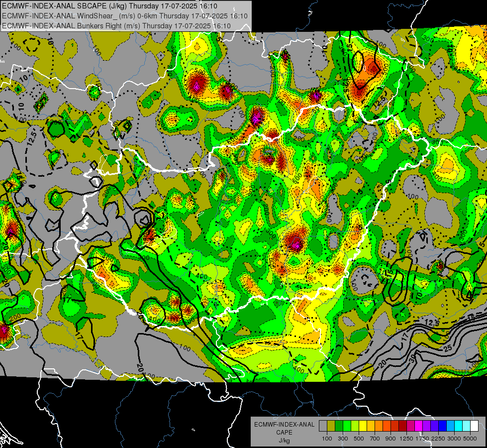Click the WindShear_ 0-6km title line
This screenshot has height=448, width=487.
[124, 16]
